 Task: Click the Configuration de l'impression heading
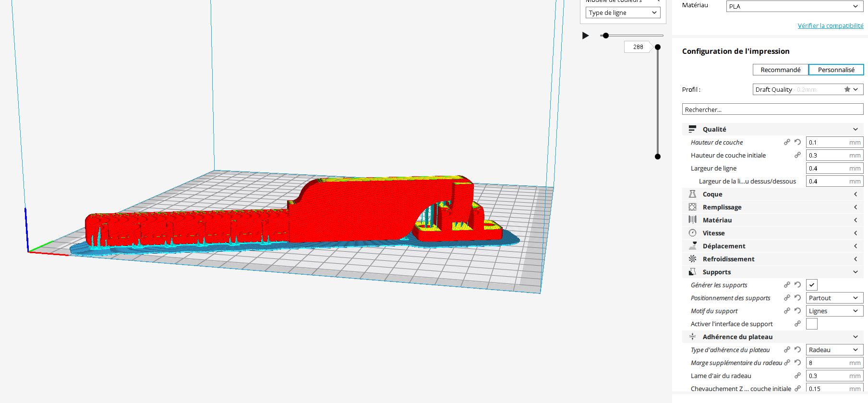[735, 51]
